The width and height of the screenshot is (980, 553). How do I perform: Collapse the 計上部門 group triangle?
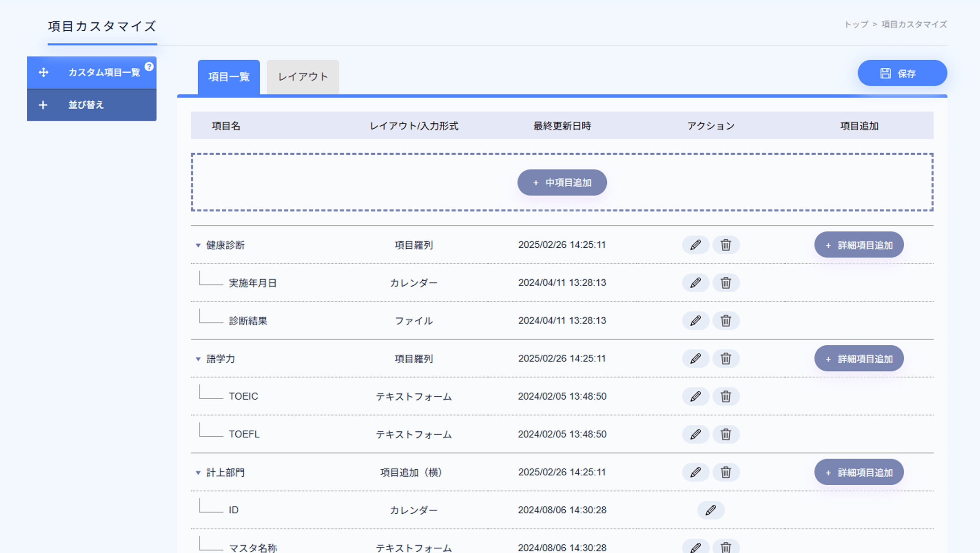tap(198, 472)
